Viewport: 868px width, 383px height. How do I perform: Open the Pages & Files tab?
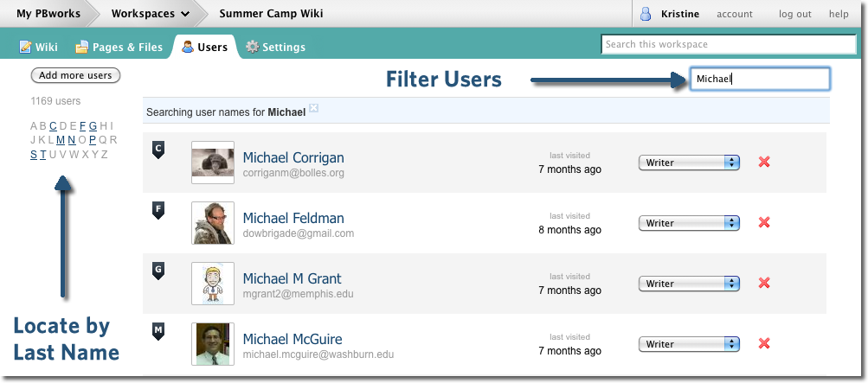pyautogui.click(x=119, y=47)
